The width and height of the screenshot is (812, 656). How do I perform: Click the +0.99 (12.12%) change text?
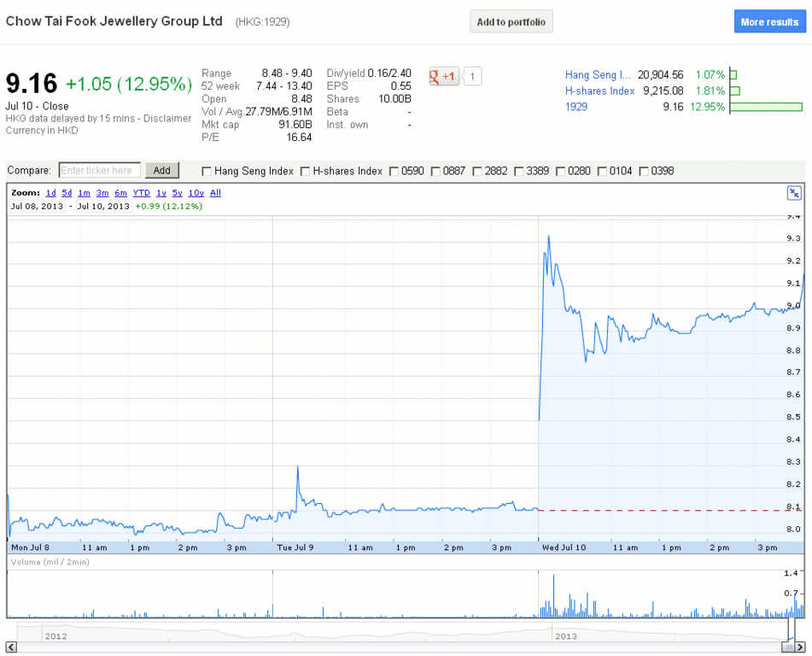[169, 206]
